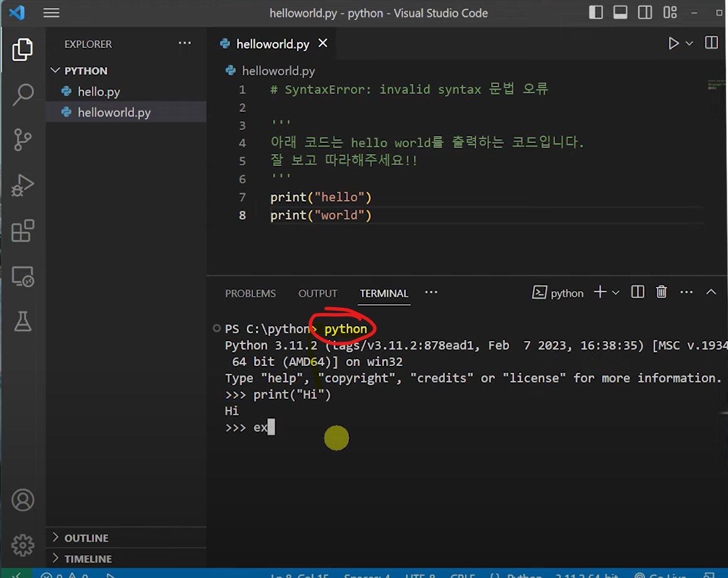Open the Source Control view
This screenshot has width=728, height=578.
tap(22, 140)
